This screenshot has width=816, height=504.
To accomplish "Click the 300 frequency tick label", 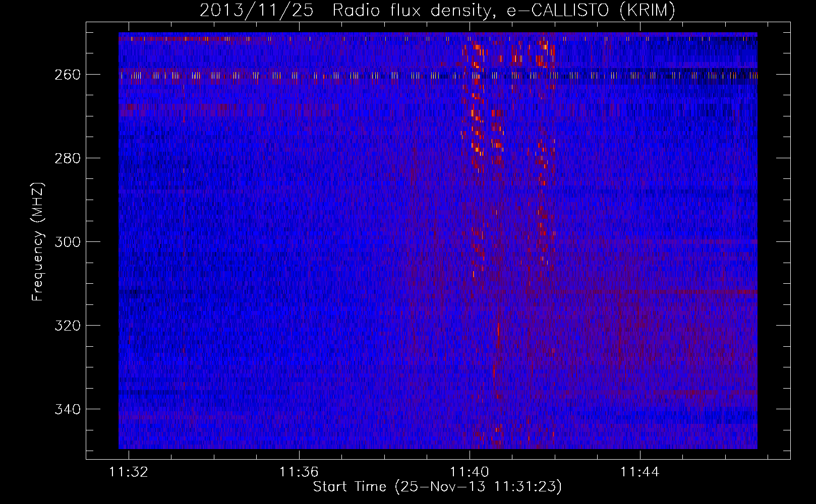I will pyautogui.click(x=67, y=242).
